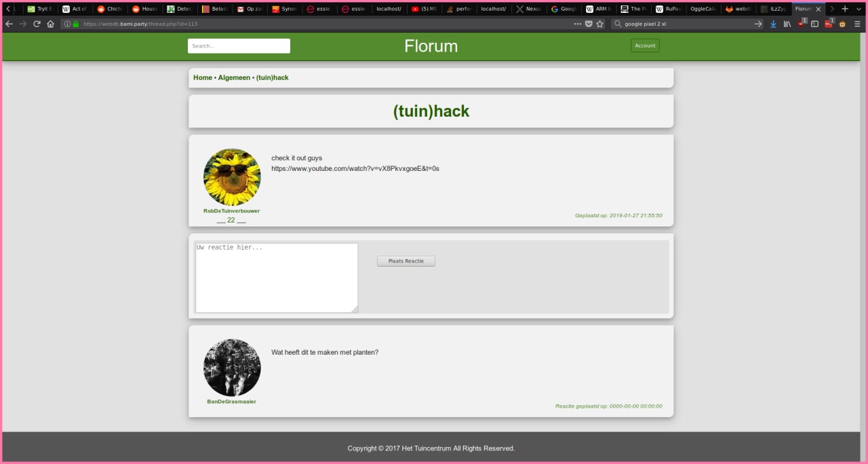Go to the browser home page
Screen dimensions: 868x464
50,24
